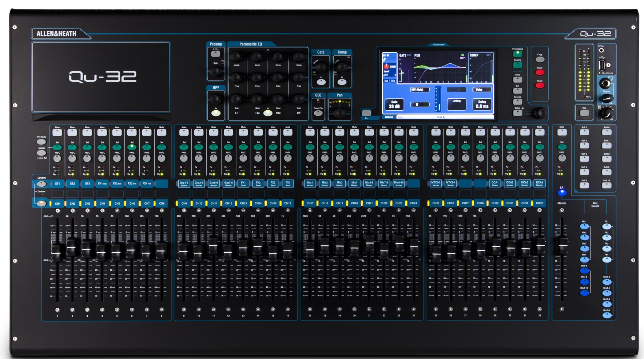The width and height of the screenshot is (644, 359).
Task: Tap the Fn key beside the touchscreen
Action: [x=367, y=113]
